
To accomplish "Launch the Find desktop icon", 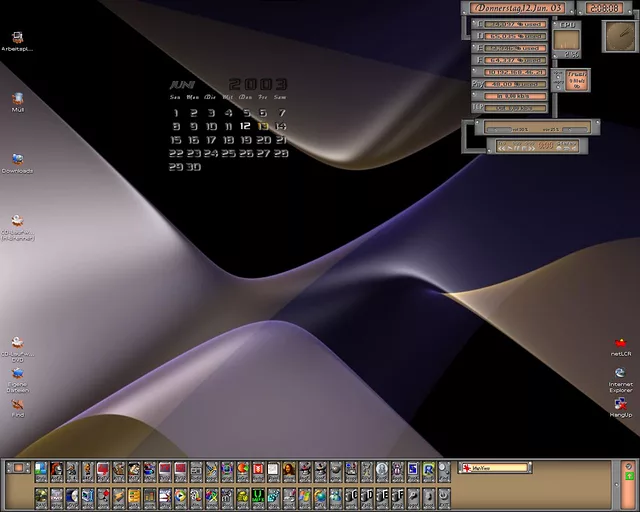I will click(17, 405).
